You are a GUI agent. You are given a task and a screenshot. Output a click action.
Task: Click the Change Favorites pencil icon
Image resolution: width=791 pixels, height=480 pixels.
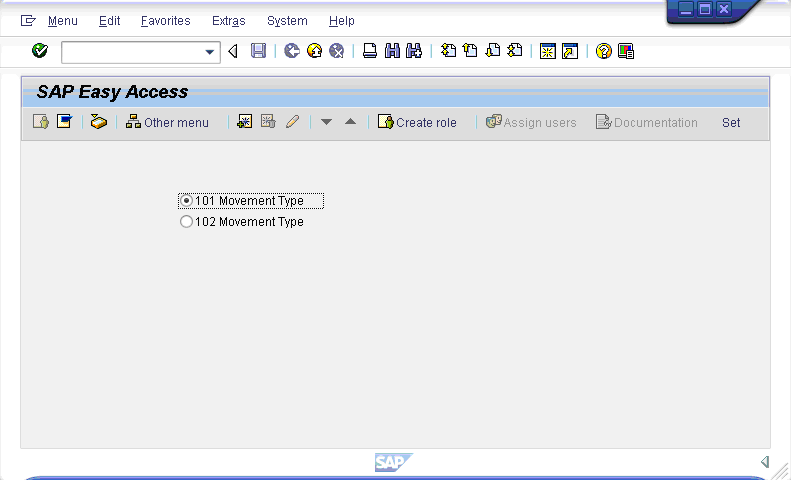tap(292, 122)
